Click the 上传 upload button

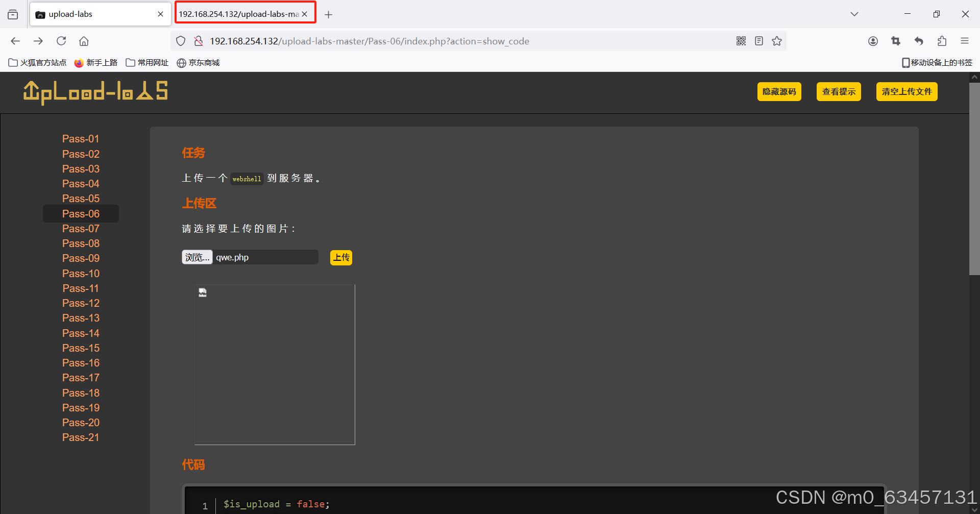341,257
